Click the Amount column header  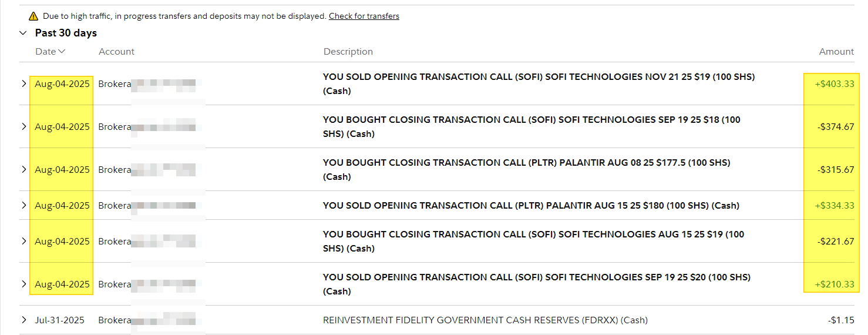(836, 52)
